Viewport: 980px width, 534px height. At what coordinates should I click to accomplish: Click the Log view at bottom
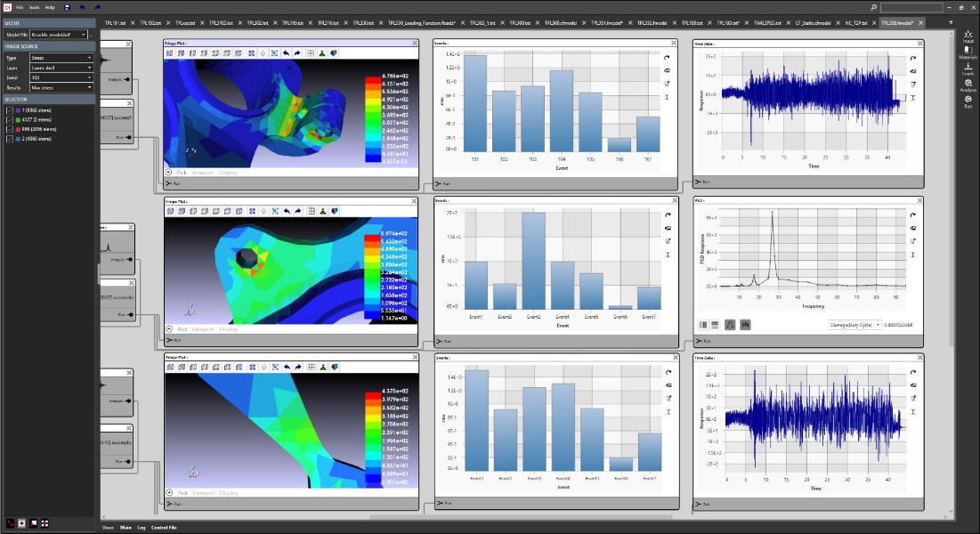pyautogui.click(x=142, y=528)
